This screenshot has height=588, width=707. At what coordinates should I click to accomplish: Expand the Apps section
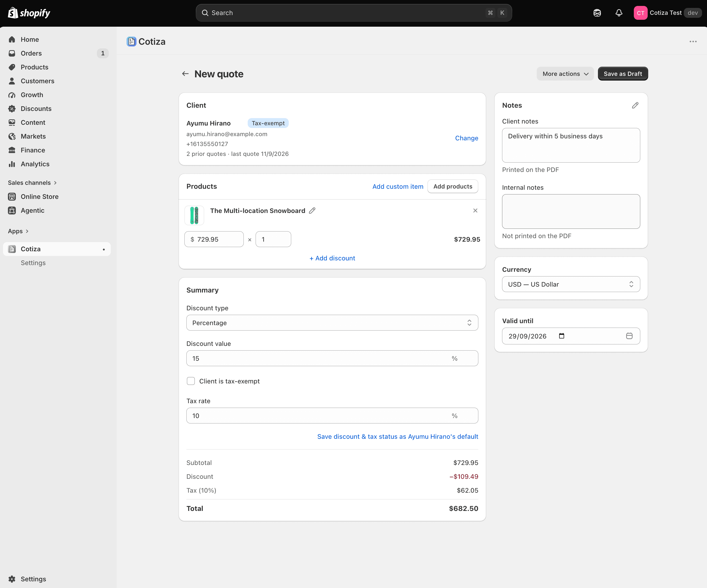click(x=19, y=231)
